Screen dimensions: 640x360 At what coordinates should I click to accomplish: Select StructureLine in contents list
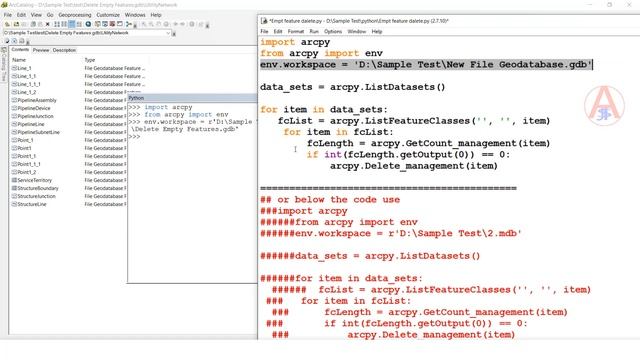coord(29,204)
